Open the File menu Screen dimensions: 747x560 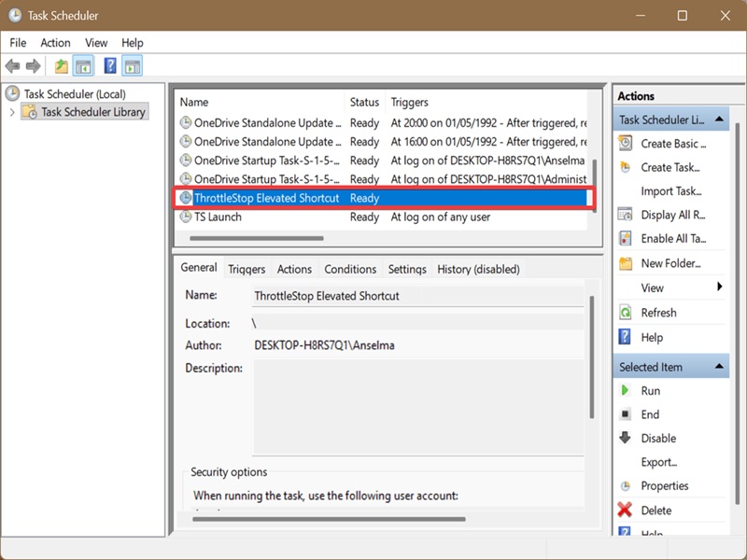18,43
